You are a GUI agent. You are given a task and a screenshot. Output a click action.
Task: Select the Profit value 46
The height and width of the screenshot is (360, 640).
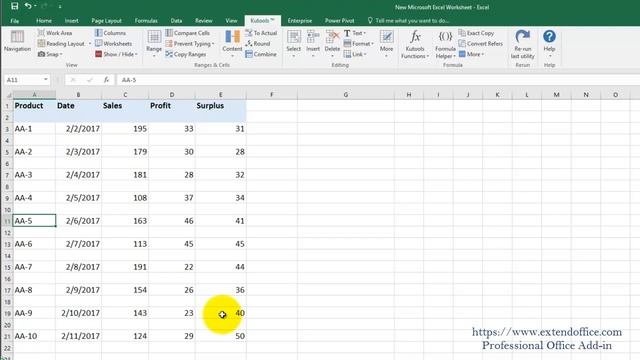(x=172, y=221)
